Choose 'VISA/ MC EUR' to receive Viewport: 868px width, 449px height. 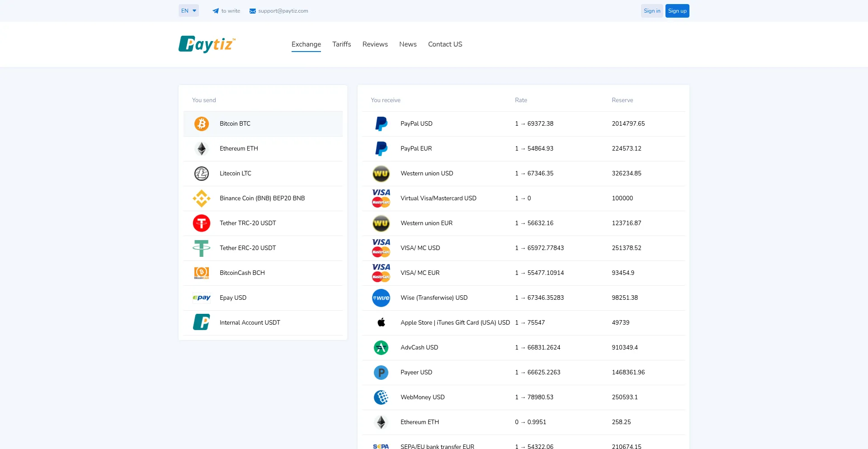[x=524, y=273]
